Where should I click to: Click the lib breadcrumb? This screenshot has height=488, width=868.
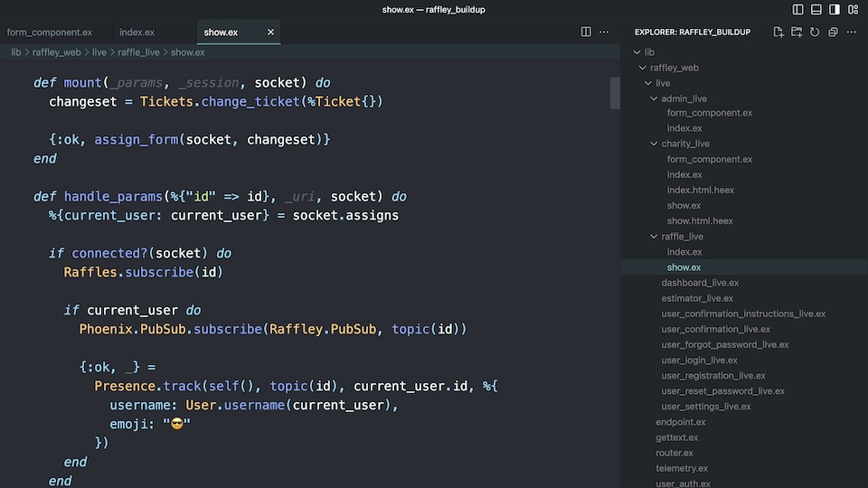16,52
